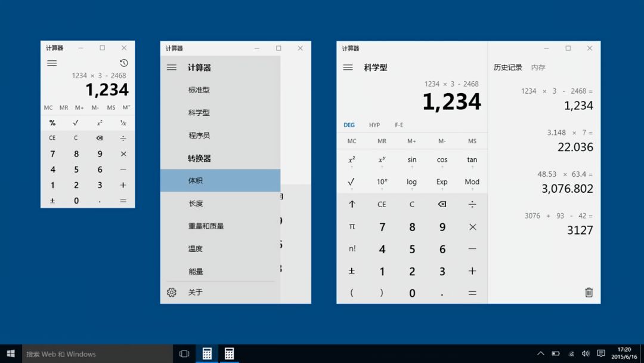Select 体积 converter from the menu
Screen dimensions: 644x363
click(x=220, y=180)
